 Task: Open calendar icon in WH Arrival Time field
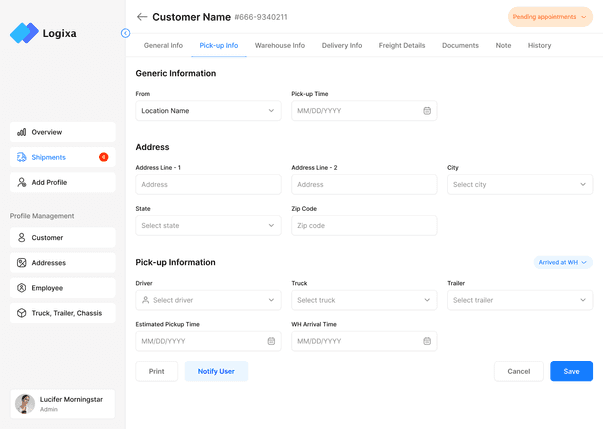click(x=427, y=341)
